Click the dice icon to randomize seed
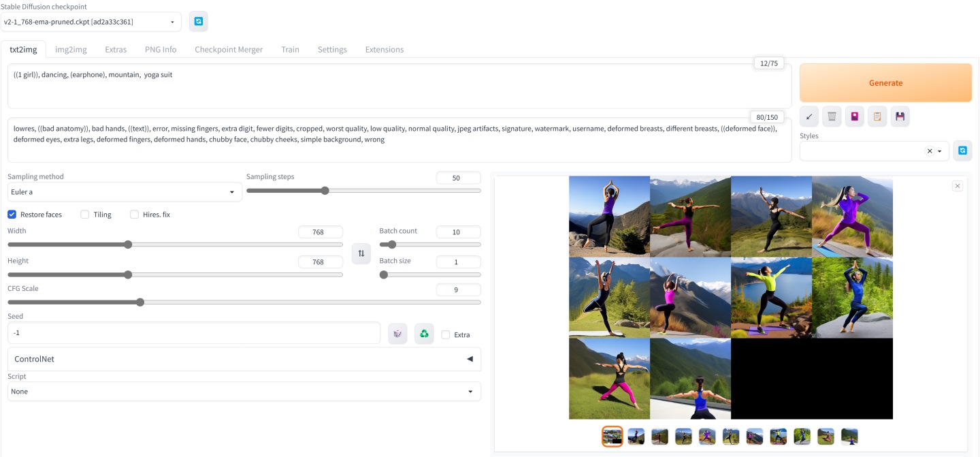Viewport: 980px width, 457px height. (x=397, y=334)
